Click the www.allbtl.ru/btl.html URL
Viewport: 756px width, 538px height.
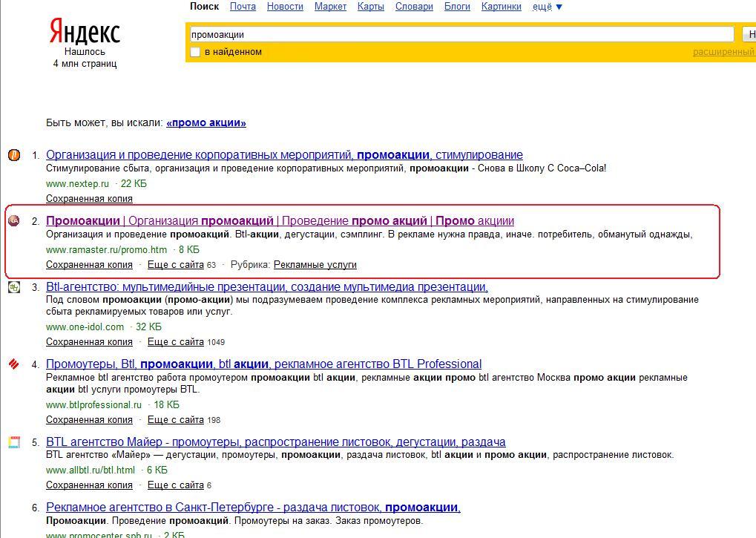[x=91, y=470]
